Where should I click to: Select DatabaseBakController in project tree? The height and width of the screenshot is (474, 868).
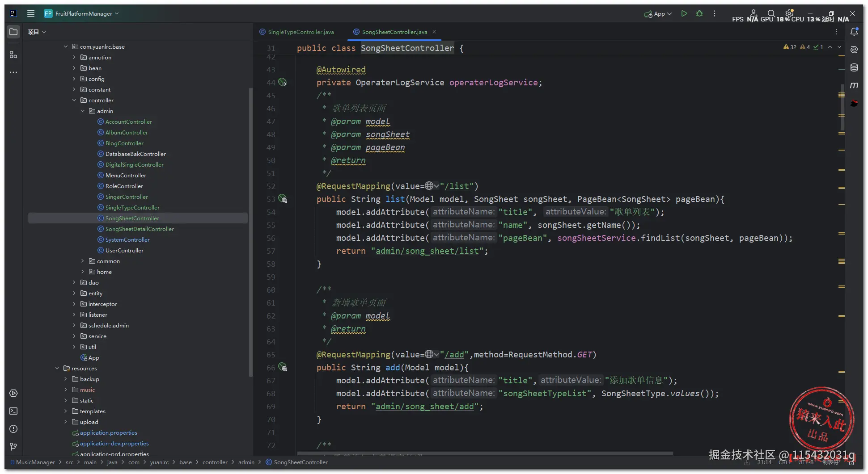pos(135,154)
